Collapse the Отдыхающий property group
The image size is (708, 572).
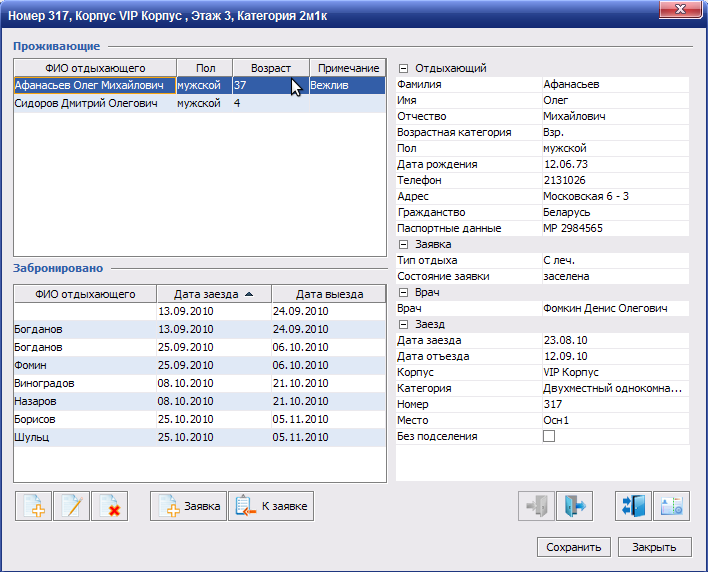point(404,69)
